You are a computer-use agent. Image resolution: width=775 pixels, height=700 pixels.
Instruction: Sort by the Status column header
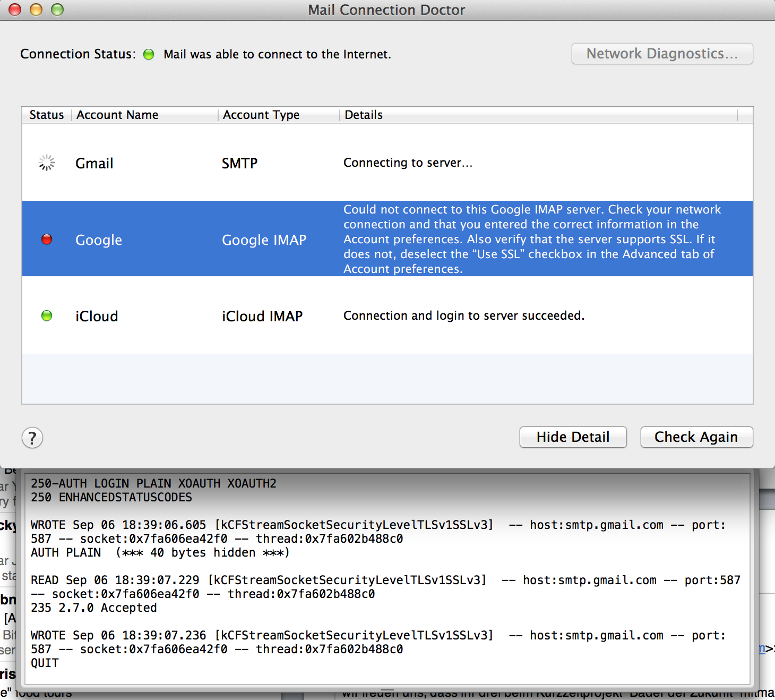[47, 115]
